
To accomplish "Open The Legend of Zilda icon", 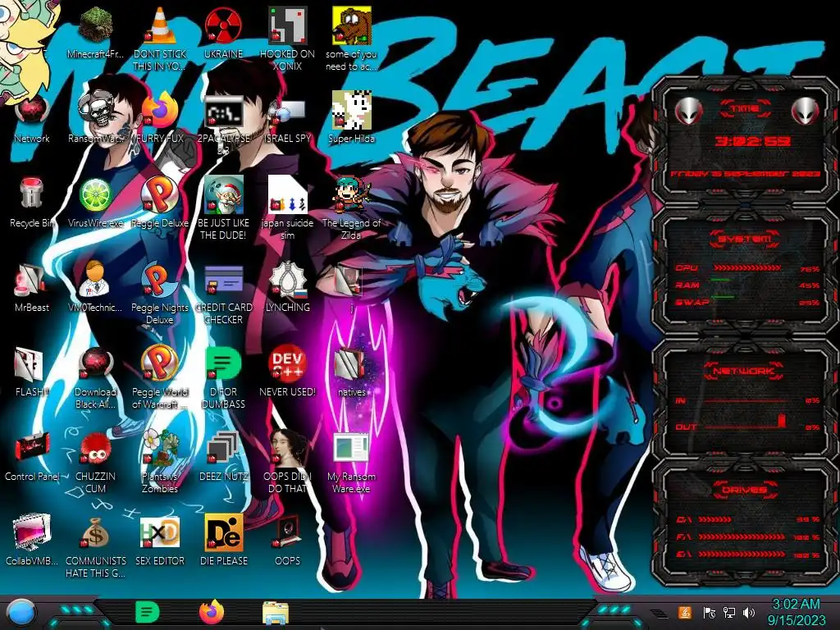I will pos(351,194).
